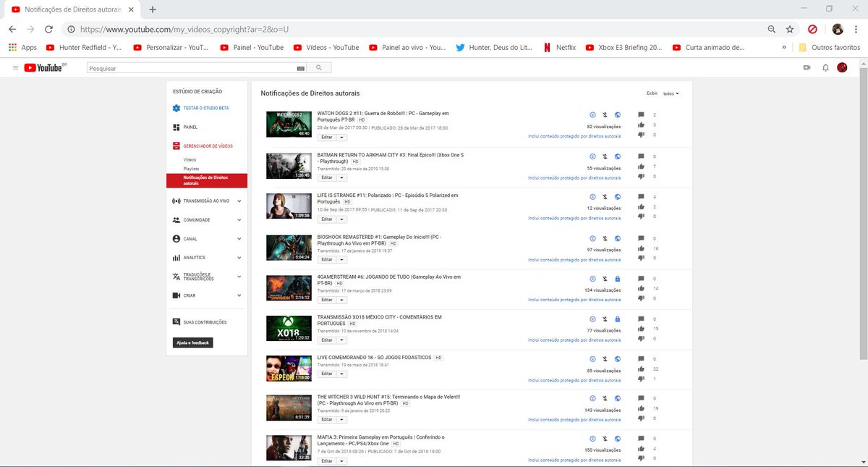
Task: Show more bookmarks with the double chevron
Action: click(x=785, y=48)
